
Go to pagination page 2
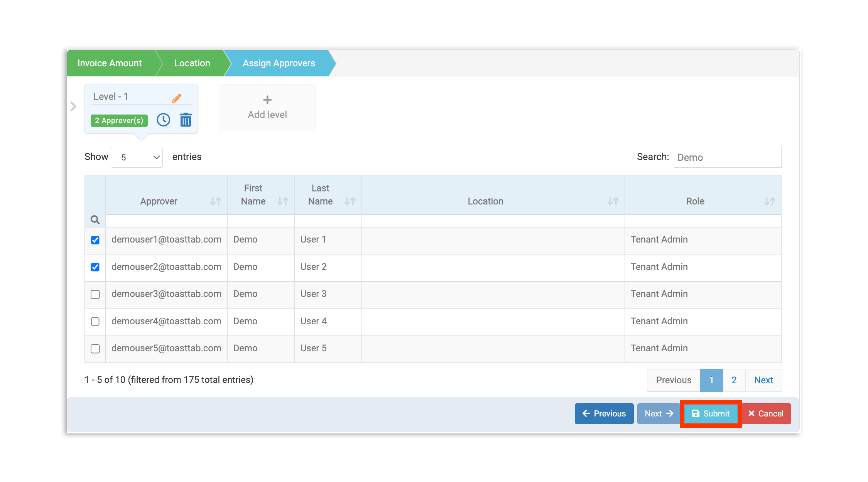click(x=734, y=380)
